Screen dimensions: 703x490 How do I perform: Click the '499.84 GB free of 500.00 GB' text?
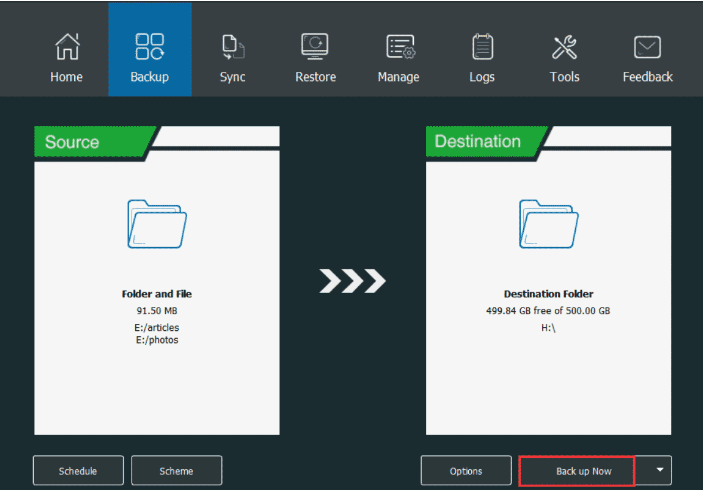point(548,311)
